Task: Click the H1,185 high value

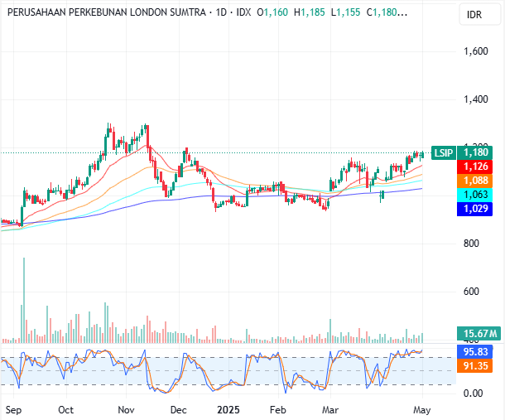Action: pyautogui.click(x=309, y=12)
